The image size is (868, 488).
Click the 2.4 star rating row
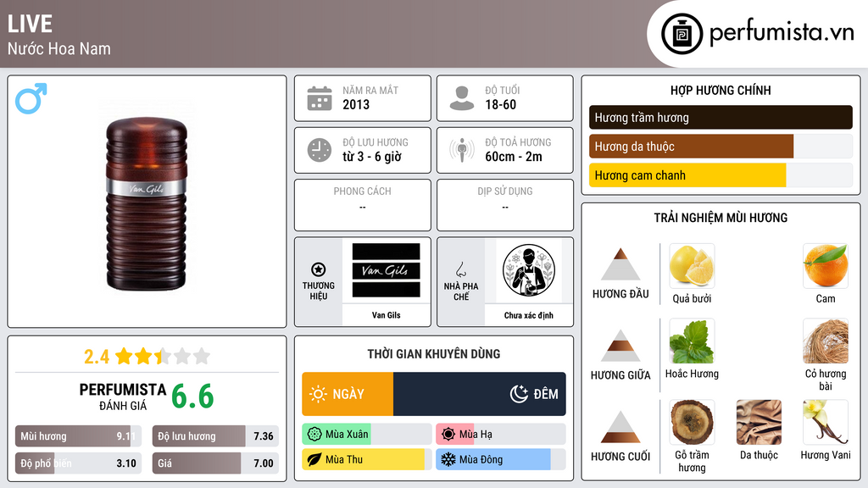(x=147, y=357)
